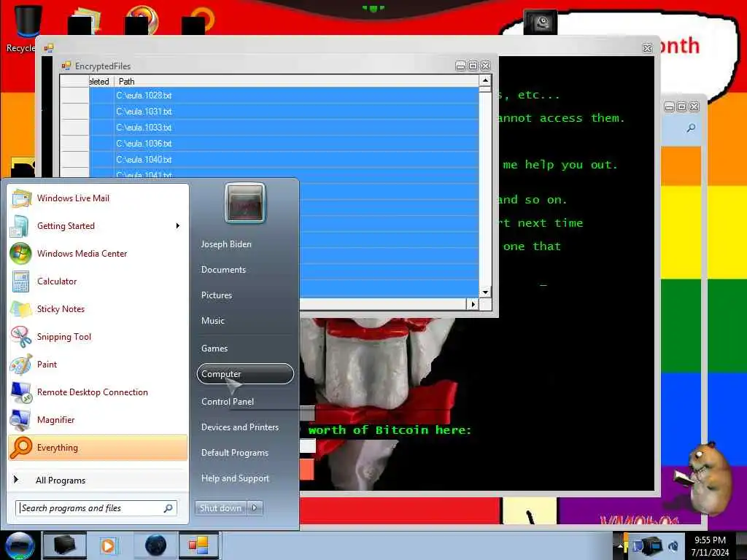Open Paint icon in Start menu

(20, 365)
